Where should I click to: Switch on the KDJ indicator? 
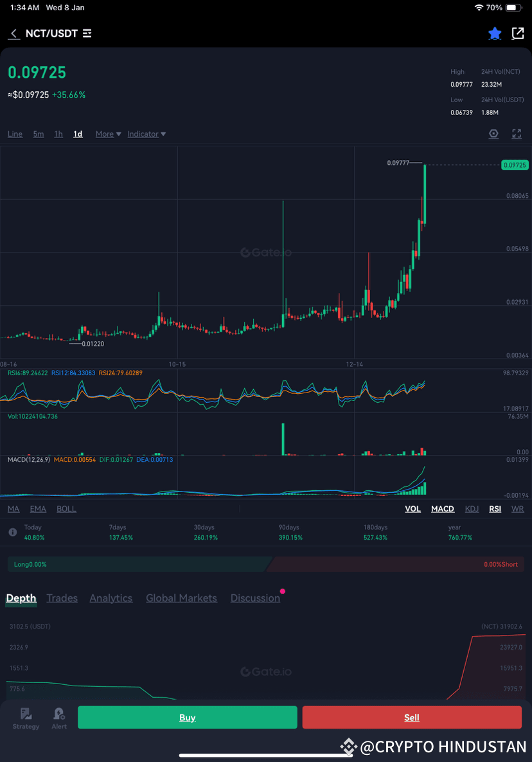click(x=472, y=508)
